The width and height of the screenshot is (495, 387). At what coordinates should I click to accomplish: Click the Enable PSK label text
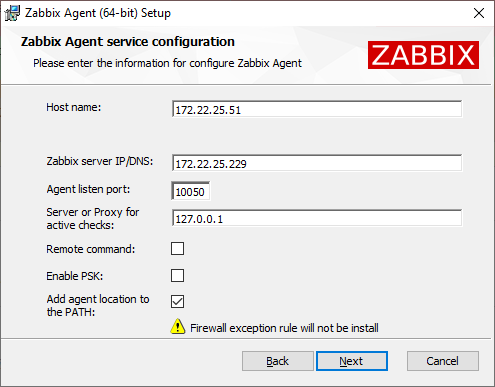point(75,276)
